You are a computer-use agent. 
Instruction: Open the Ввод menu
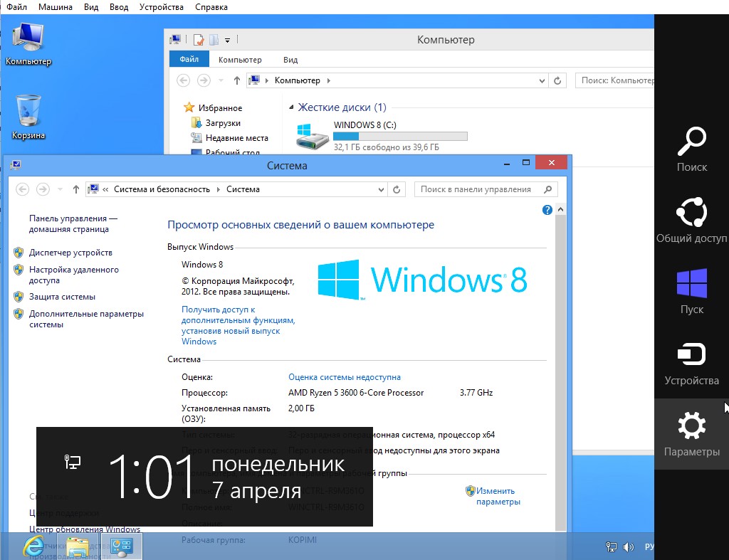click(119, 7)
